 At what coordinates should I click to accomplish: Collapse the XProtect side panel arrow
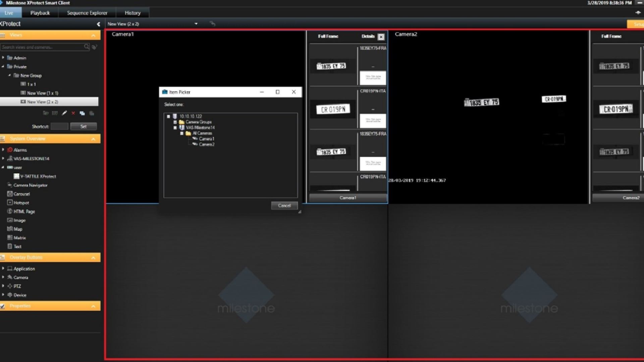pyautogui.click(x=98, y=24)
